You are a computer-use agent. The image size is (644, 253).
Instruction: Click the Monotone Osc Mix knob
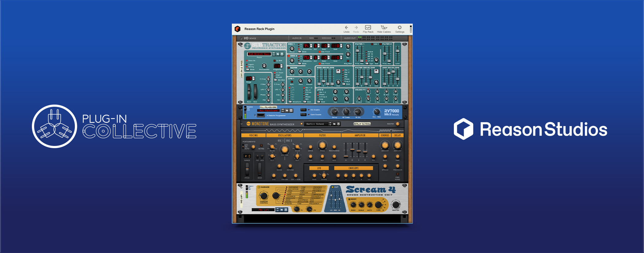tap(285, 149)
